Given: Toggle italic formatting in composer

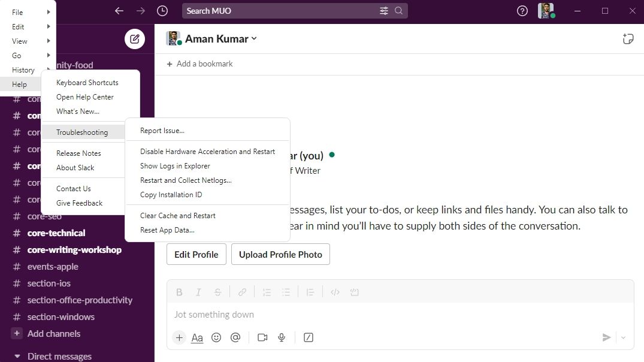Looking at the screenshot, I should 198,292.
